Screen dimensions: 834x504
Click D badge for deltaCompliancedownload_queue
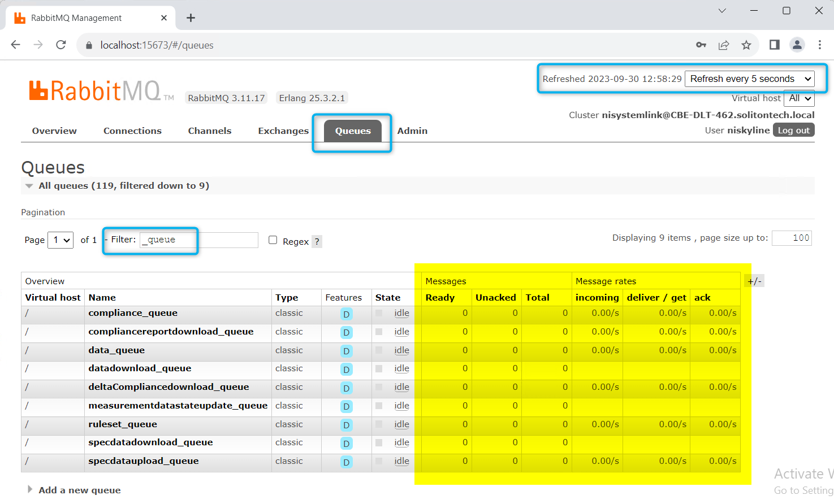point(347,388)
